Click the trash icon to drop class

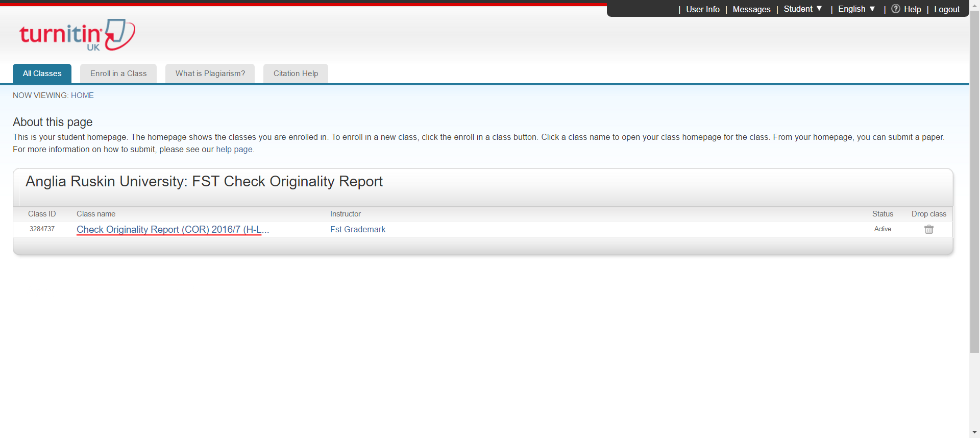[928, 229]
